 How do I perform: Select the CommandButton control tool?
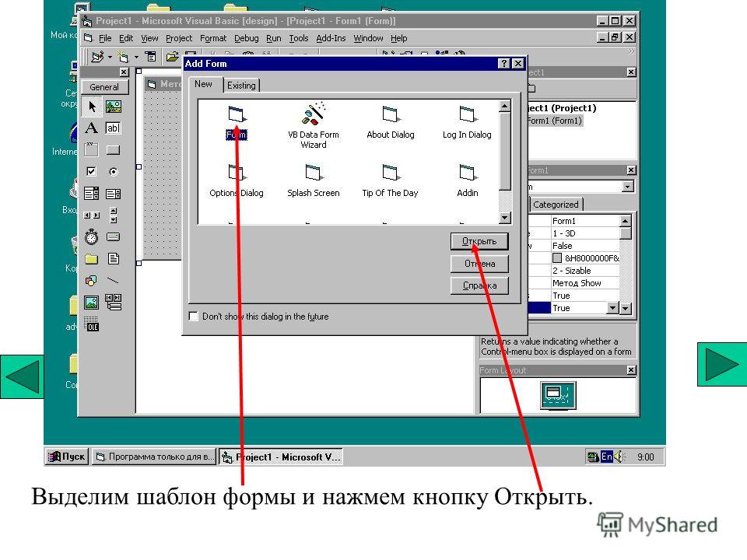[x=114, y=150]
